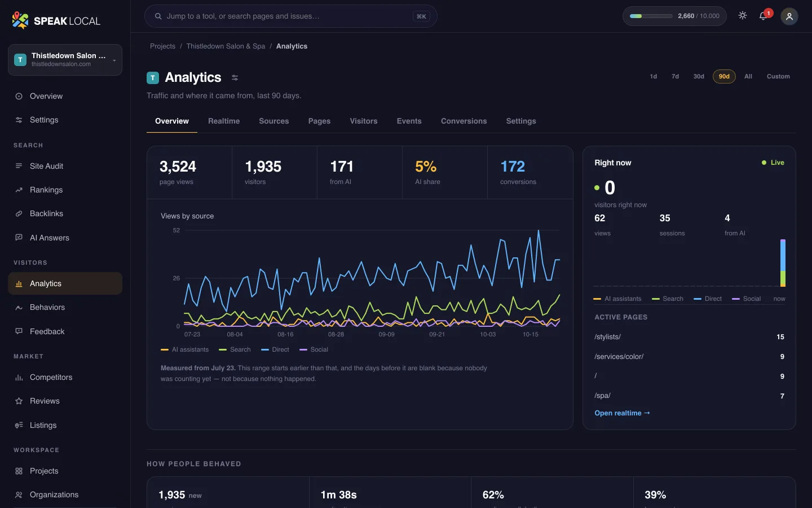Click the Behaviors sidebar icon
Viewport: 812px width, 508px height.
click(x=19, y=308)
